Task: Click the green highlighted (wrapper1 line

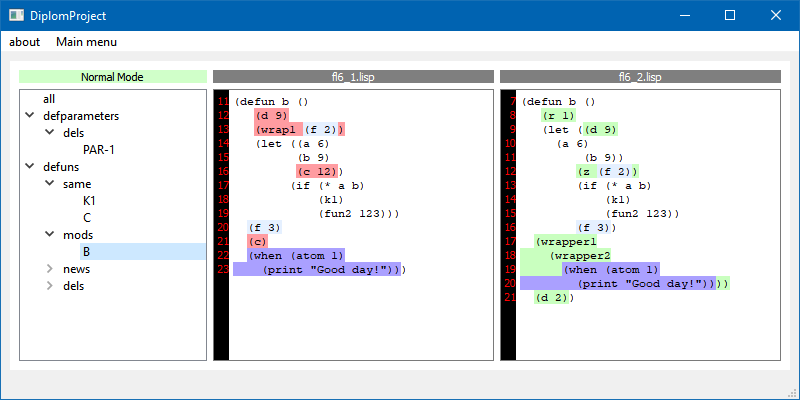Action: (x=565, y=241)
